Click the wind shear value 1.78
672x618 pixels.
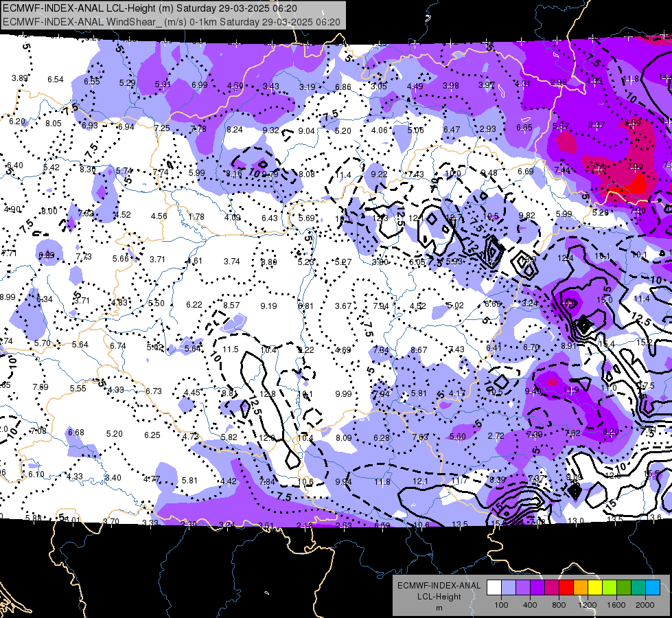coord(196,216)
